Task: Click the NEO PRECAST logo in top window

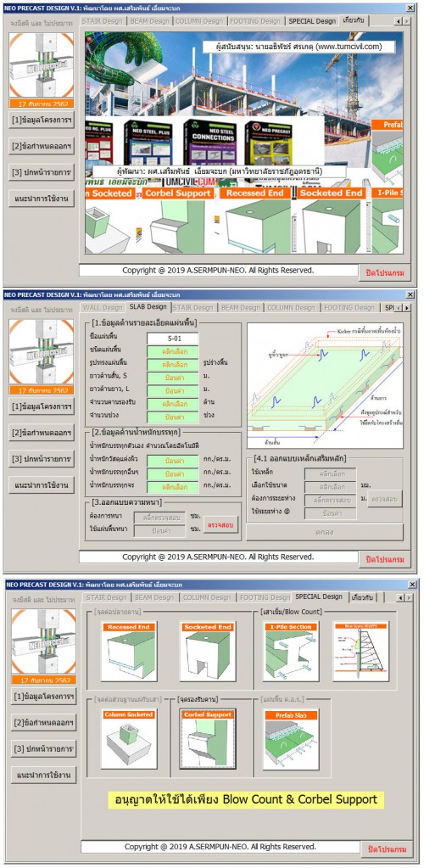Action: (41, 65)
